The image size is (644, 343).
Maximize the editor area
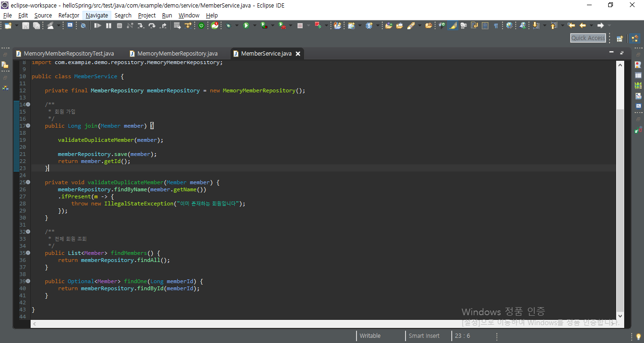[x=622, y=52]
